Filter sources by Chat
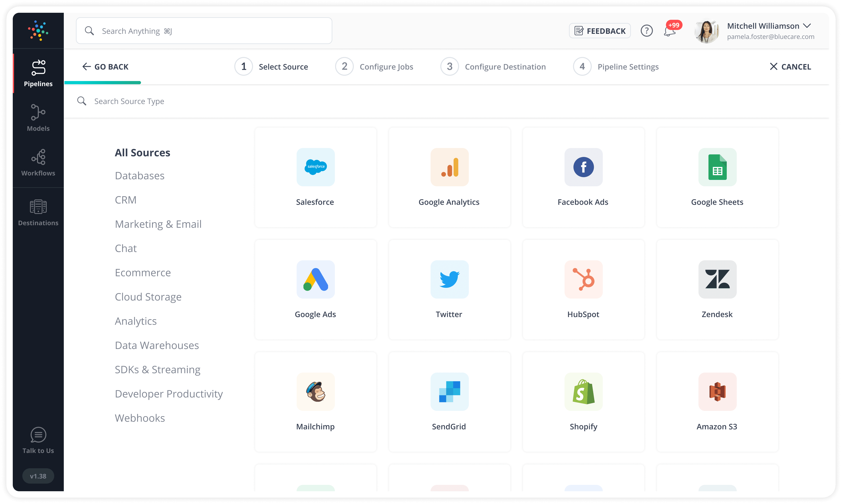The height and width of the screenshot is (504, 842). tap(126, 248)
